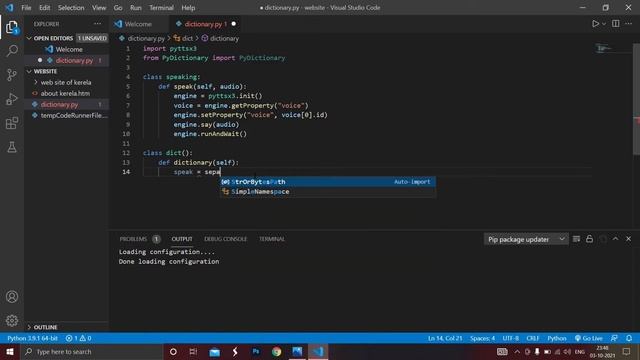Image resolution: width=640 pixels, height=360 pixels.
Task: Change Spaces: 4 indentation setting
Action: (x=482, y=338)
